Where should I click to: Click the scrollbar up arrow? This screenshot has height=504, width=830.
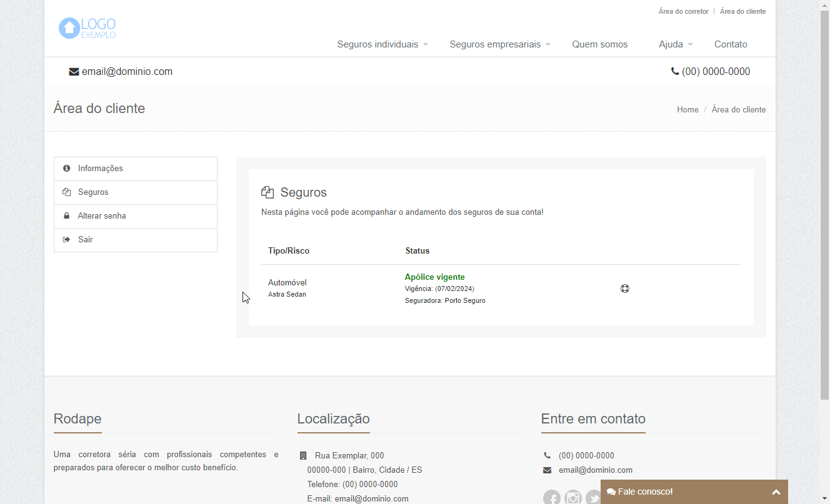(x=824, y=5)
